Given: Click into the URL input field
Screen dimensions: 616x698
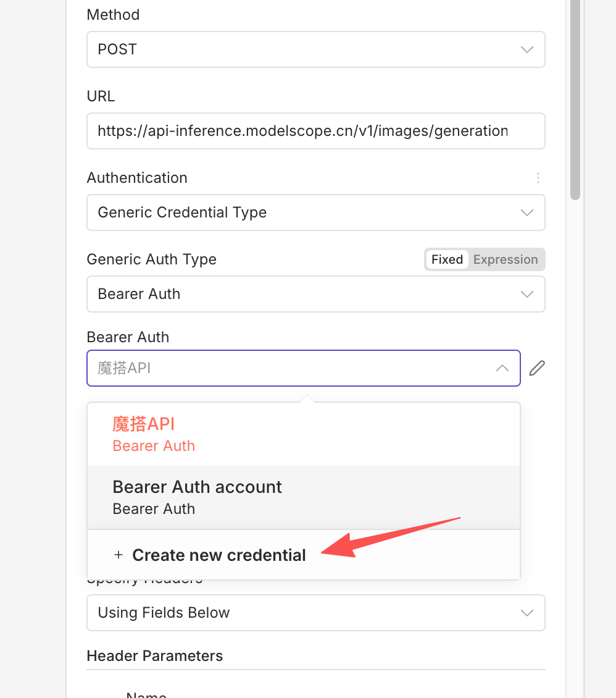Looking at the screenshot, I should click(x=302, y=131).
